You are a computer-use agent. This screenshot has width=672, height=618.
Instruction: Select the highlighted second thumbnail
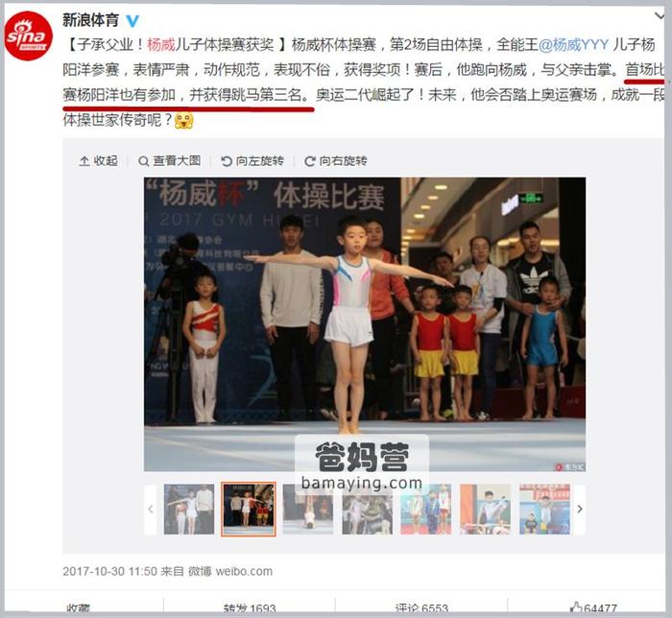249,510
